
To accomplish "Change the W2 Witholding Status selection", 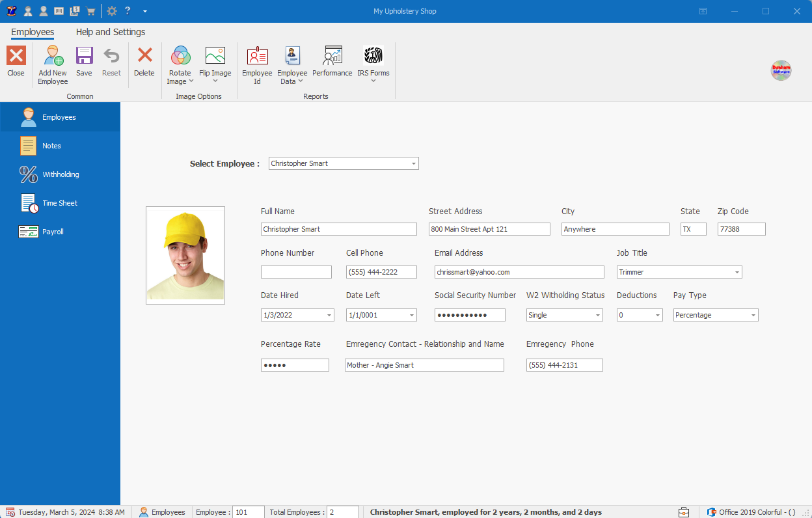I will [599, 314].
